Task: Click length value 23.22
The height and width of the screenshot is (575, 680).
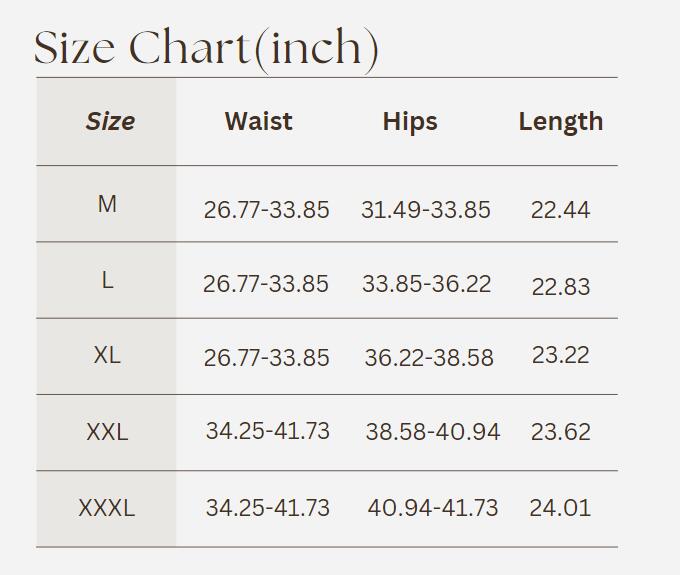Action: [561, 355]
